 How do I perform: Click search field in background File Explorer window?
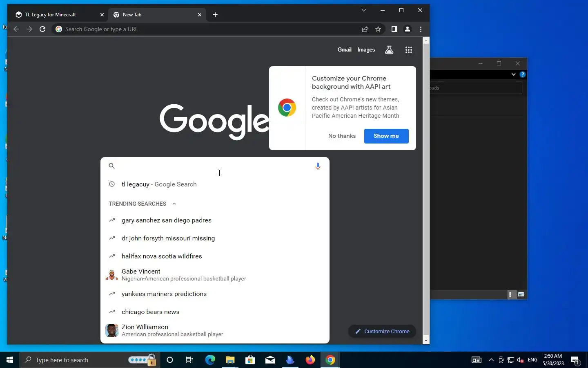[476, 88]
